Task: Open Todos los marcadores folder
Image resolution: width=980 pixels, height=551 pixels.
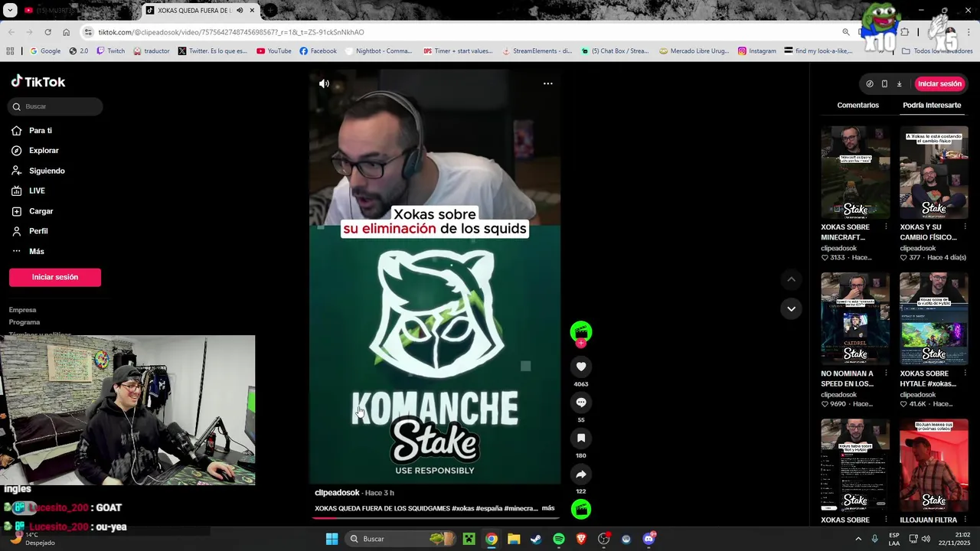Action: 937,51
